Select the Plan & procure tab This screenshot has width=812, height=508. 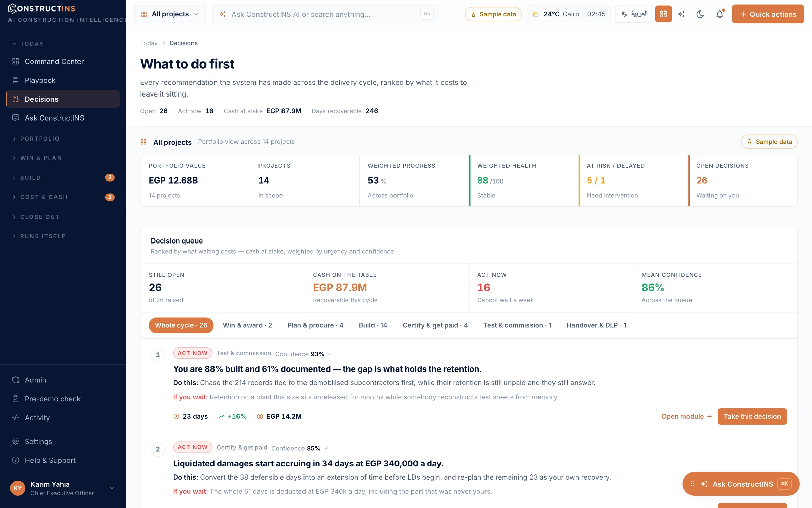(x=315, y=325)
